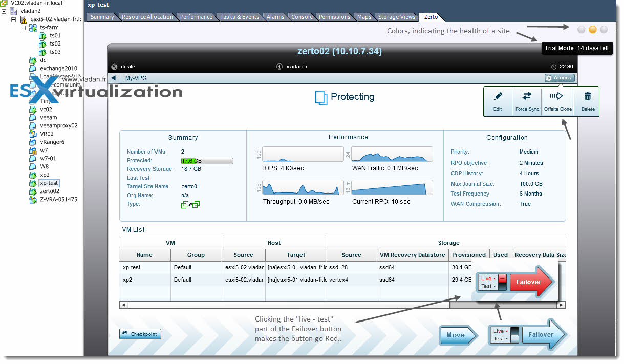
Task: Click the last gray health indicator circle
Action: (x=604, y=30)
